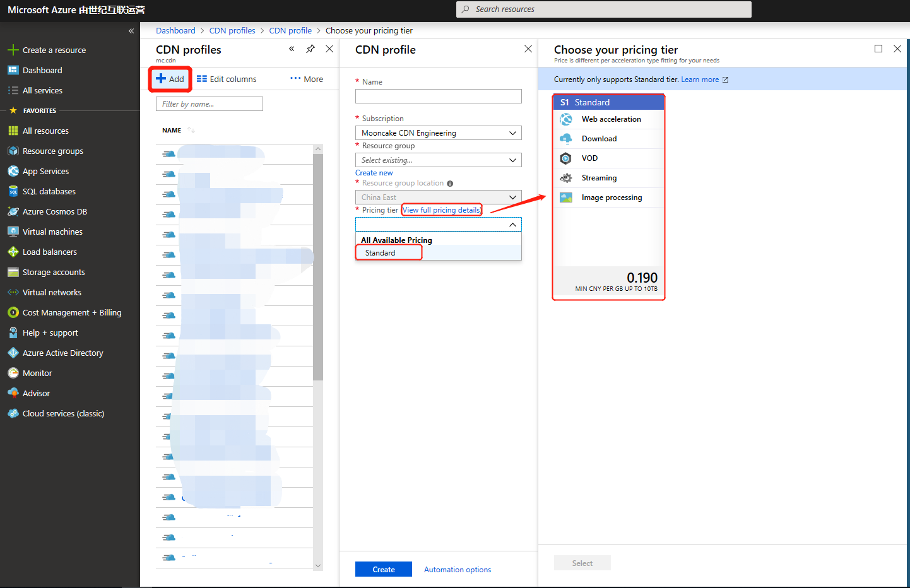The image size is (910, 588).
Task: Click the SQL databases icon
Action: pyautogui.click(x=13, y=191)
